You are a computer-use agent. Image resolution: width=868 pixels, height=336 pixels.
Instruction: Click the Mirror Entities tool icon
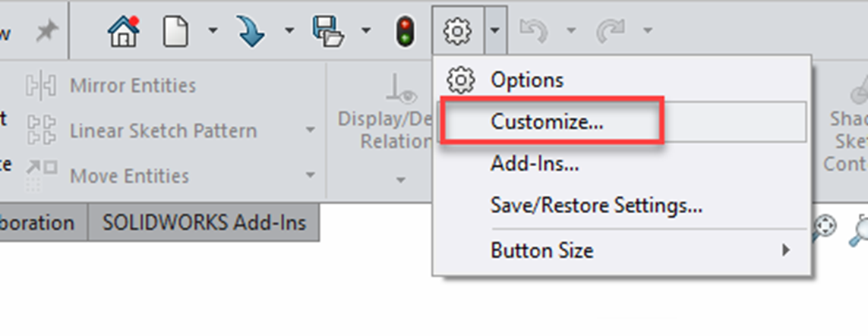[x=41, y=86]
